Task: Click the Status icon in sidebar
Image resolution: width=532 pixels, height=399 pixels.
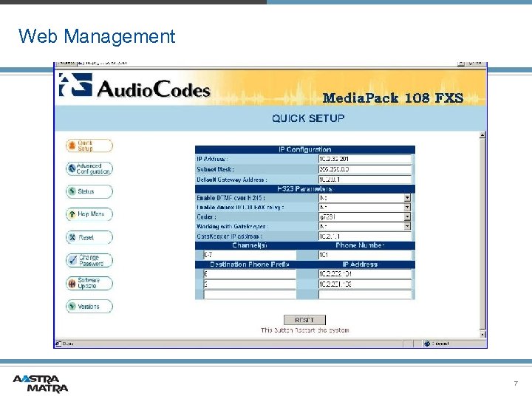Action: 72,191
